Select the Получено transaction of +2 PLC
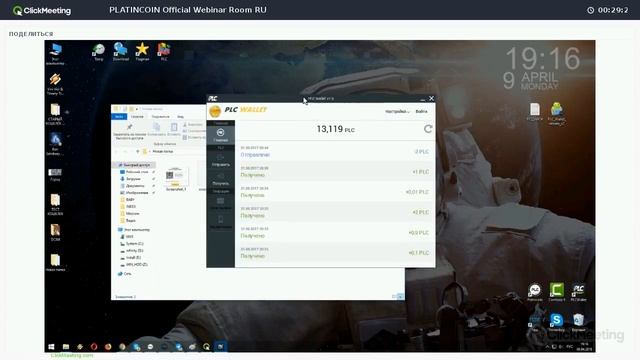640x360 pixels. pos(335,212)
